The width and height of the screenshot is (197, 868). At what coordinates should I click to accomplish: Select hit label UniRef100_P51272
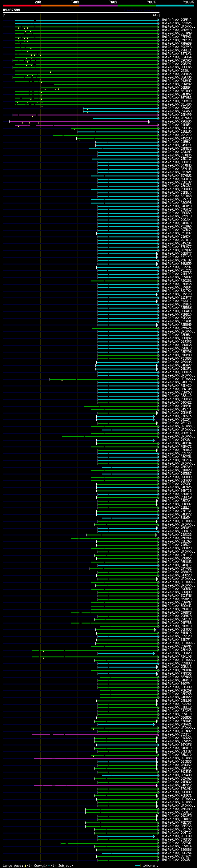pyautogui.click(x=177, y=271)
